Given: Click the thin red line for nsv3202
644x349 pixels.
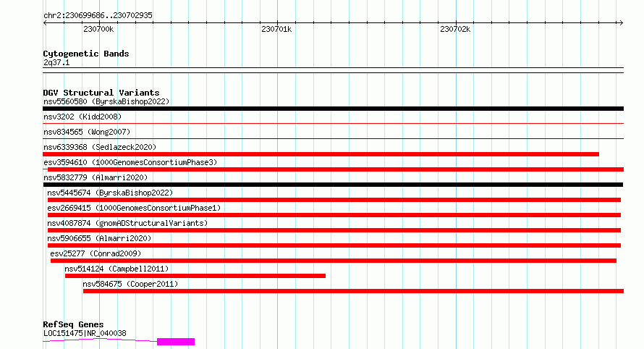Looking at the screenshot, I should pos(333,123).
